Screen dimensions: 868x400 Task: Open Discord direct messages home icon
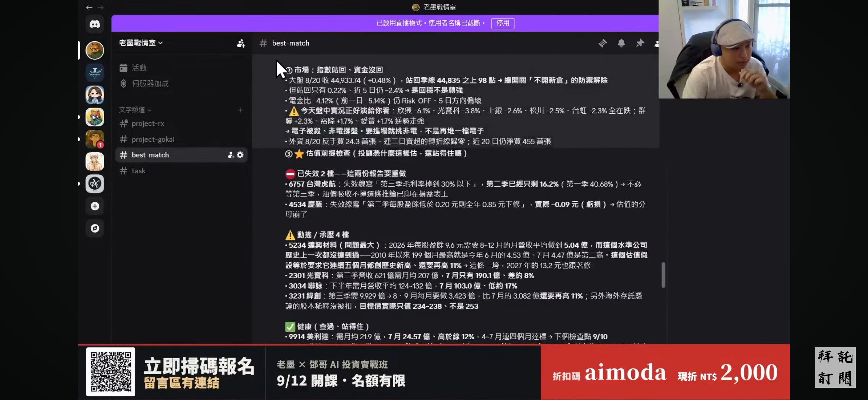click(95, 24)
